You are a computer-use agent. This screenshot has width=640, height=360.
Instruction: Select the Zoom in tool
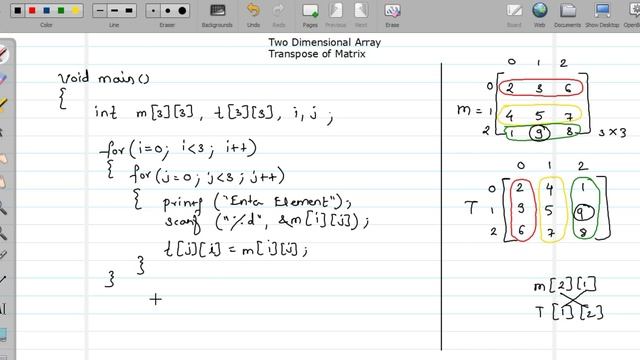(x=3, y=208)
